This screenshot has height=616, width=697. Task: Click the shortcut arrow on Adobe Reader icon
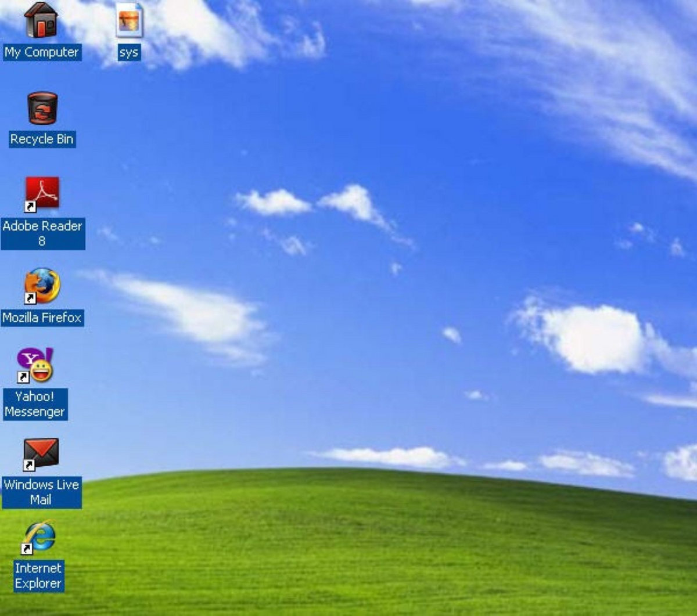tap(30, 207)
